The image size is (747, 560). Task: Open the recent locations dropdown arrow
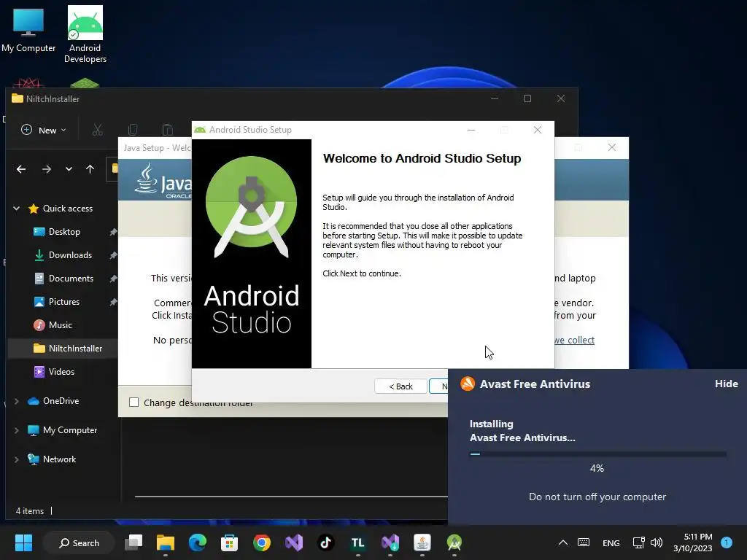[69, 169]
